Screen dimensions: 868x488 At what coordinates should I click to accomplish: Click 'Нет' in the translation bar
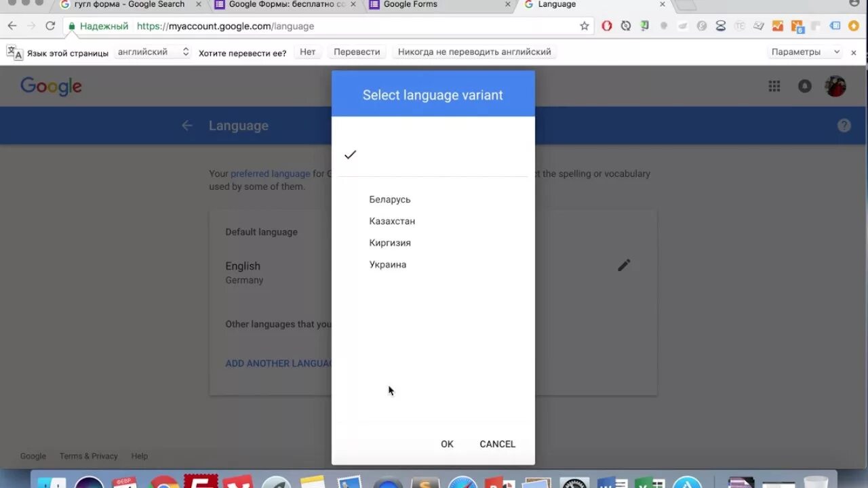308,52
